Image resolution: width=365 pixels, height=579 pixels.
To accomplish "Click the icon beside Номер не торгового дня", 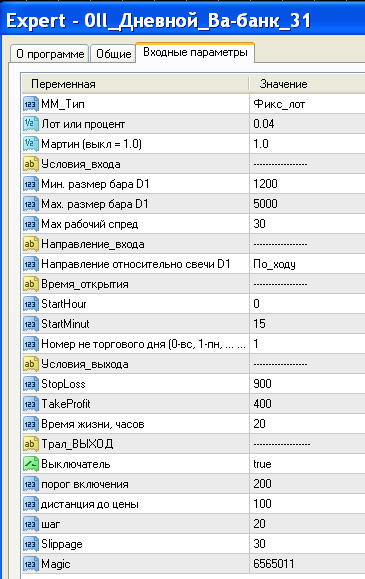I will pos(31,344).
